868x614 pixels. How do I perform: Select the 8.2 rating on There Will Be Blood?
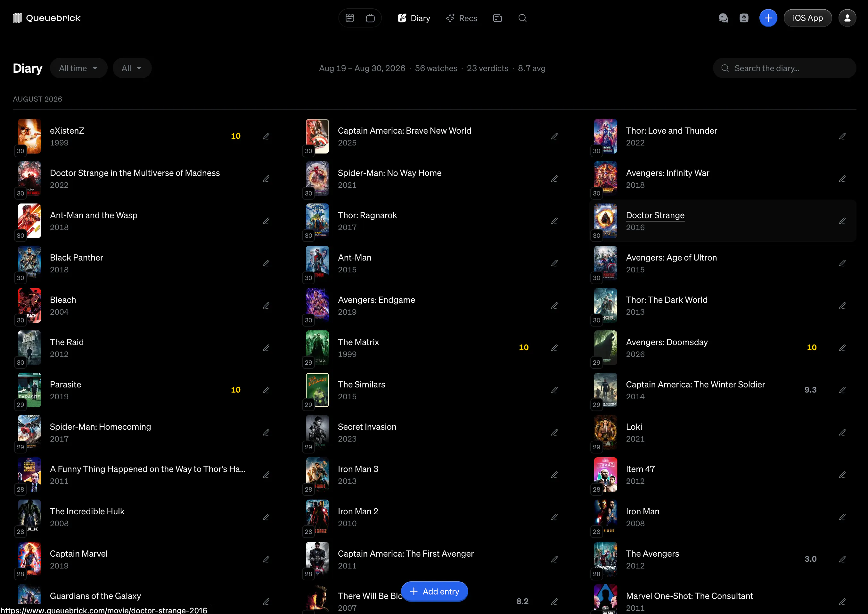pyautogui.click(x=522, y=601)
